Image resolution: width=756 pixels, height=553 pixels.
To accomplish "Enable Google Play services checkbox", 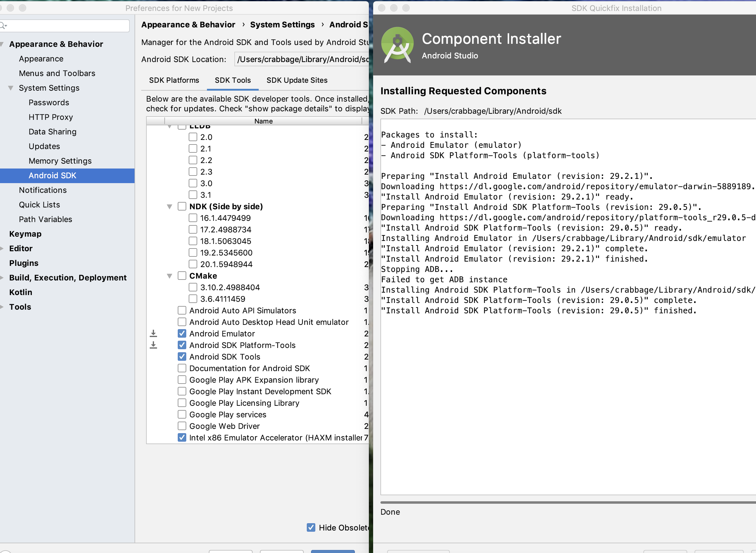I will click(182, 414).
